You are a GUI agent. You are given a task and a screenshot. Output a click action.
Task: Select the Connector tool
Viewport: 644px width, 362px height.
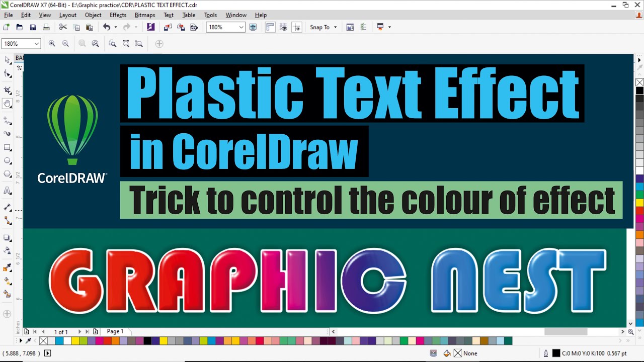pos(8,220)
